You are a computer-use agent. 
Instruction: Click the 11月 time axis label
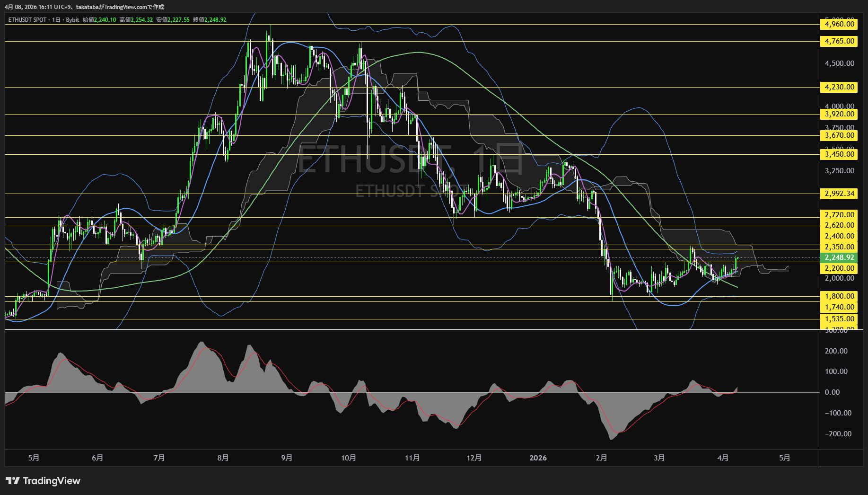pyautogui.click(x=412, y=458)
